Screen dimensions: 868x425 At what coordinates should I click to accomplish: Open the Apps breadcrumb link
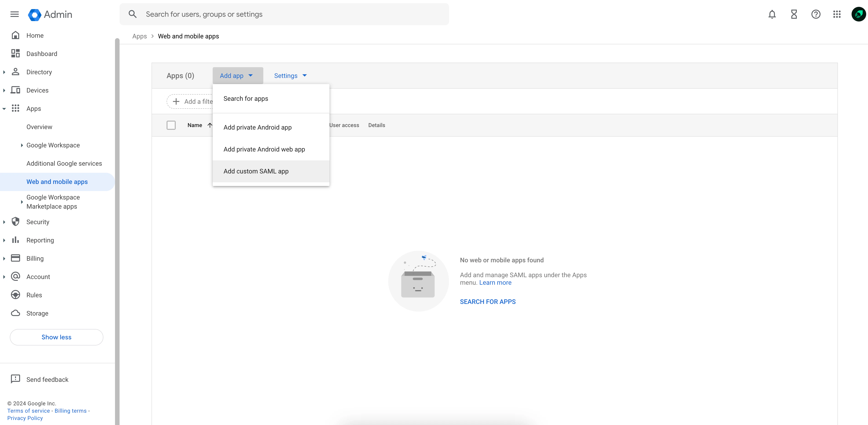[139, 36]
